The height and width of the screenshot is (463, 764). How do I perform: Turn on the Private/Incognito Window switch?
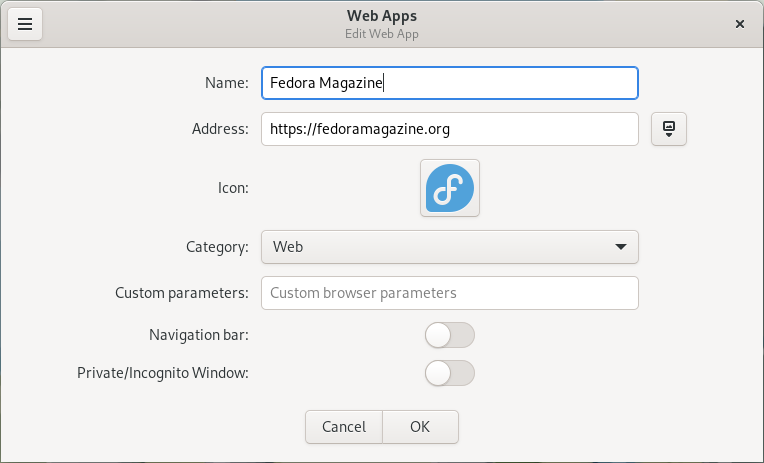pyautogui.click(x=449, y=373)
